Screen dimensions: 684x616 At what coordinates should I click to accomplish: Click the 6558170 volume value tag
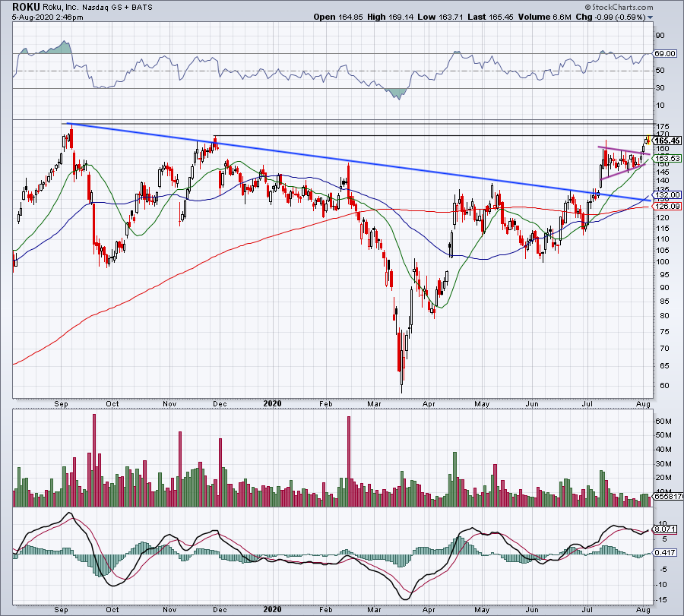tap(667, 496)
